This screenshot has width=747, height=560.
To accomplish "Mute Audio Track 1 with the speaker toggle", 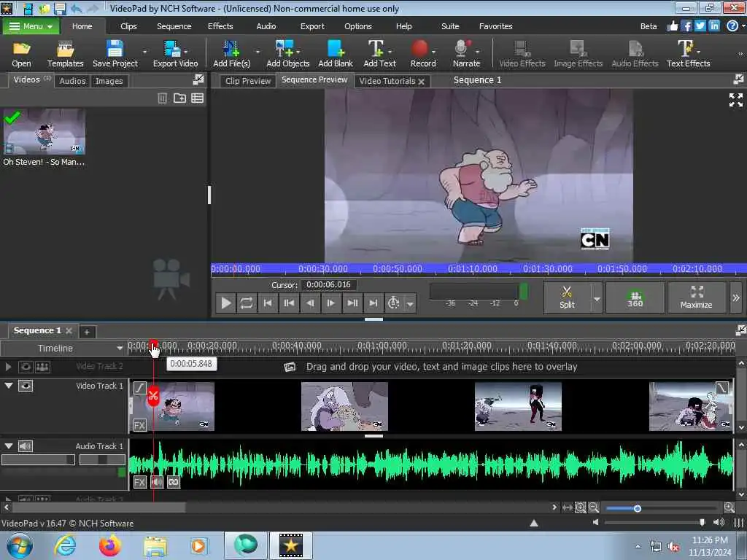I will 26,446.
